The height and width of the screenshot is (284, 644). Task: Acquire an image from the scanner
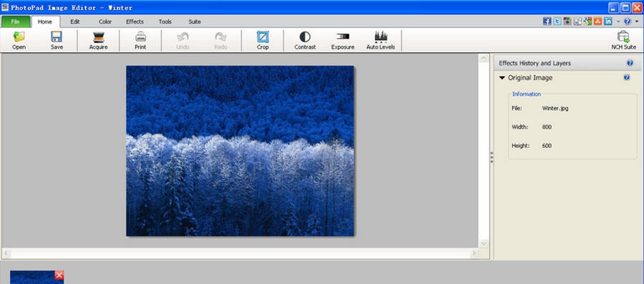click(x=99, y=40)
